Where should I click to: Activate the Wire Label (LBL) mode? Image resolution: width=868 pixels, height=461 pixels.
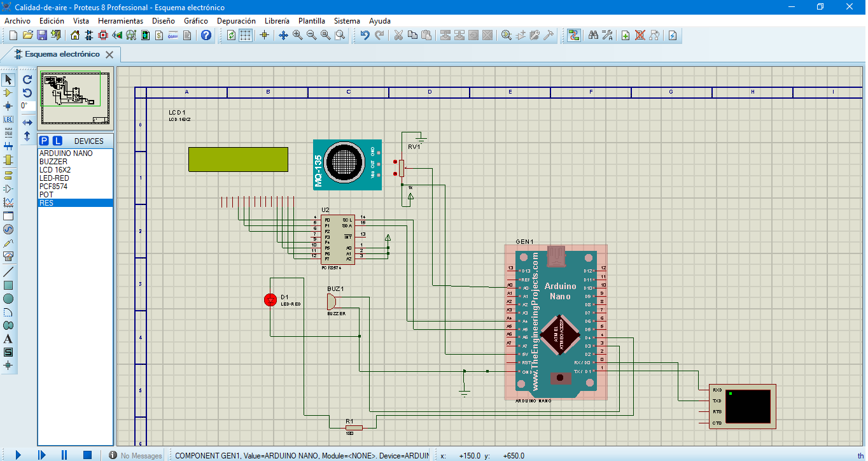click(8, 120)
